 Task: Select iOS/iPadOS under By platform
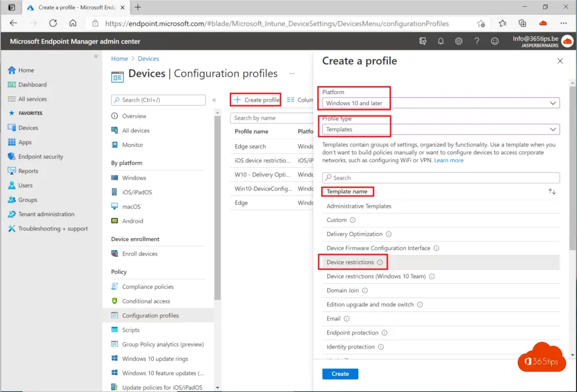point(137,192)
